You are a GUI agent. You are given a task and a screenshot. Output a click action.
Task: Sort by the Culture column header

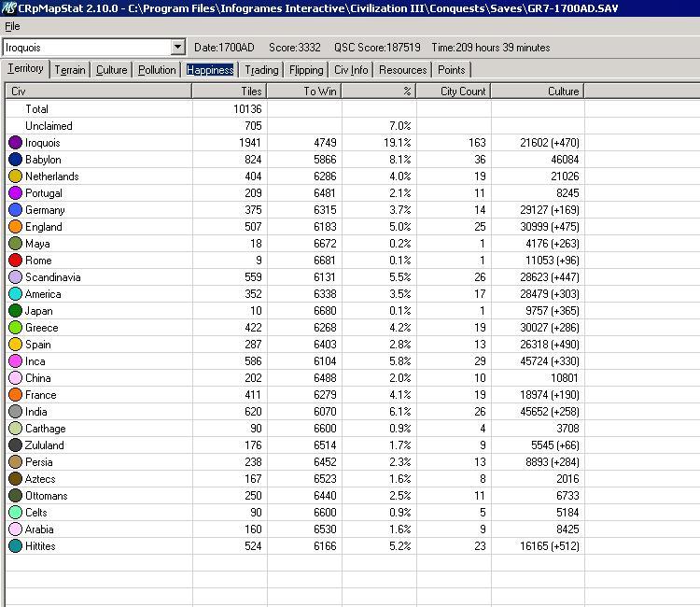(538, 92)
